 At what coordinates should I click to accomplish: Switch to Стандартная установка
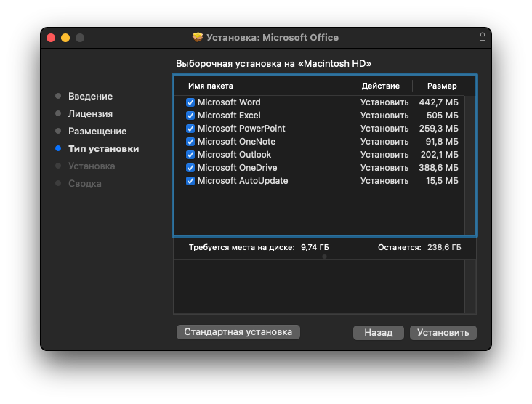[x=238, y=332]
